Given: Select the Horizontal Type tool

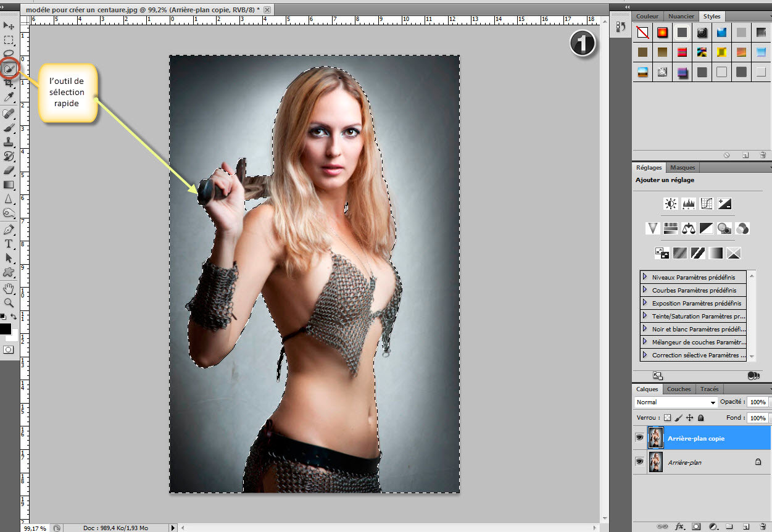Looking at the screenshot, I should [x=9, y=244].
